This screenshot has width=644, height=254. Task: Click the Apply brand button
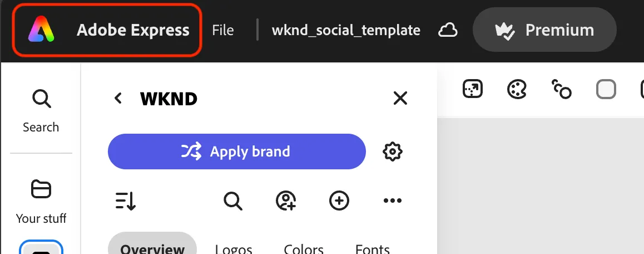click(236, 152)
